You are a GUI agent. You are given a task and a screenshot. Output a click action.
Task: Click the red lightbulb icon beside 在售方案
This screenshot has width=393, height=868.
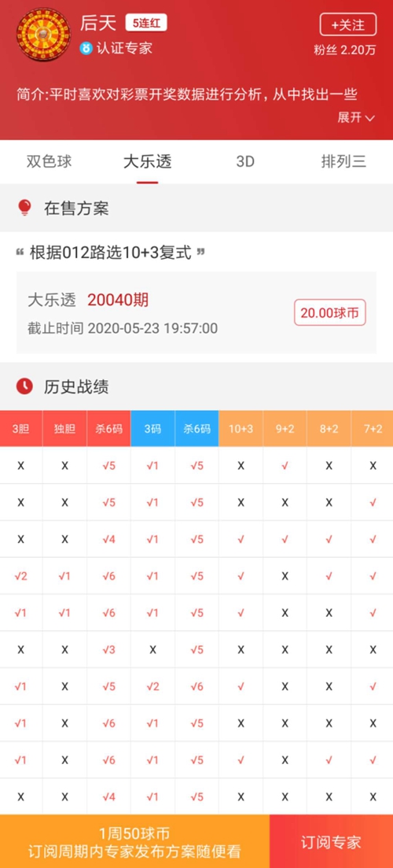coord(25,208)
